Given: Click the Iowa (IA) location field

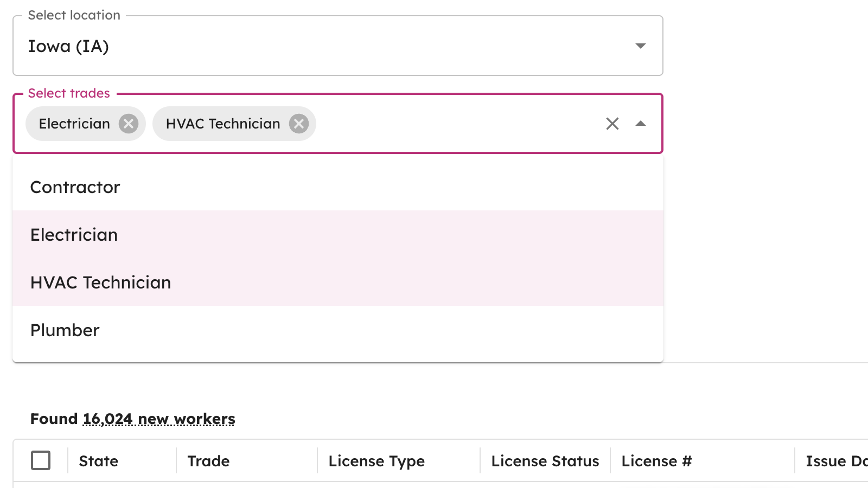Looking at the screenshot, I should click(336, 46).
